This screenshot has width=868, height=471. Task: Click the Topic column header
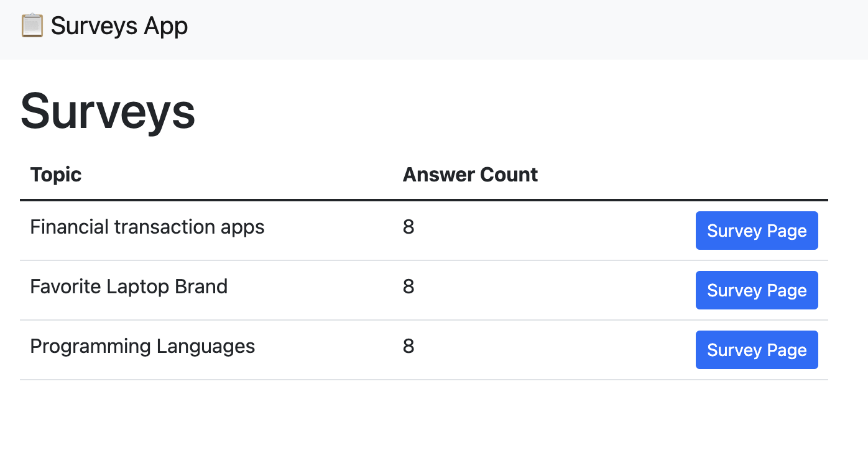coord(55,175)
